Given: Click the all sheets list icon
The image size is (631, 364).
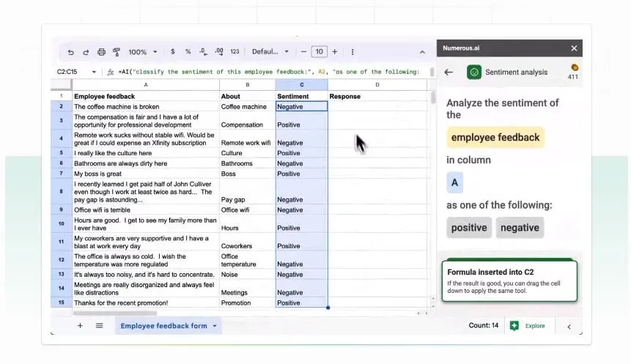Looking at the screenshot, I should point(99,326).
